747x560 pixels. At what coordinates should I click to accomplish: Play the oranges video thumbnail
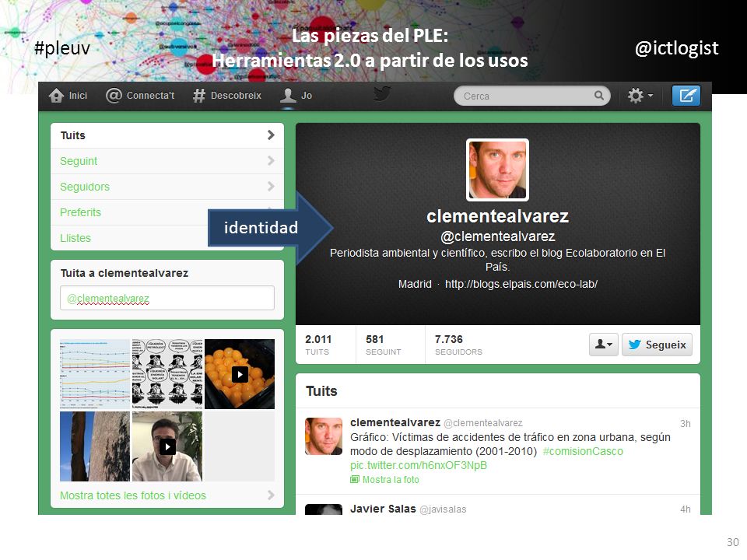click(240, 374)
